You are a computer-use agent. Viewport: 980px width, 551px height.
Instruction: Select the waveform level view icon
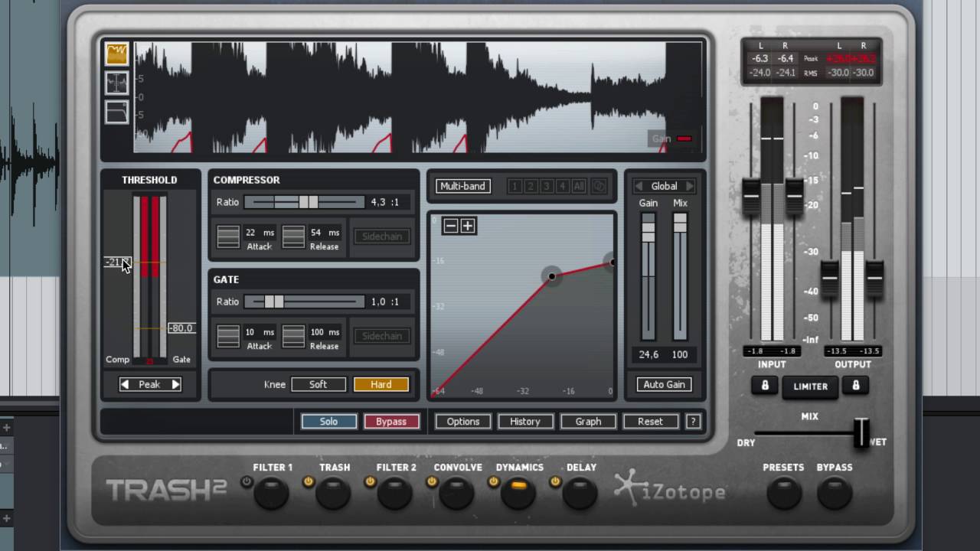[116, 83]
